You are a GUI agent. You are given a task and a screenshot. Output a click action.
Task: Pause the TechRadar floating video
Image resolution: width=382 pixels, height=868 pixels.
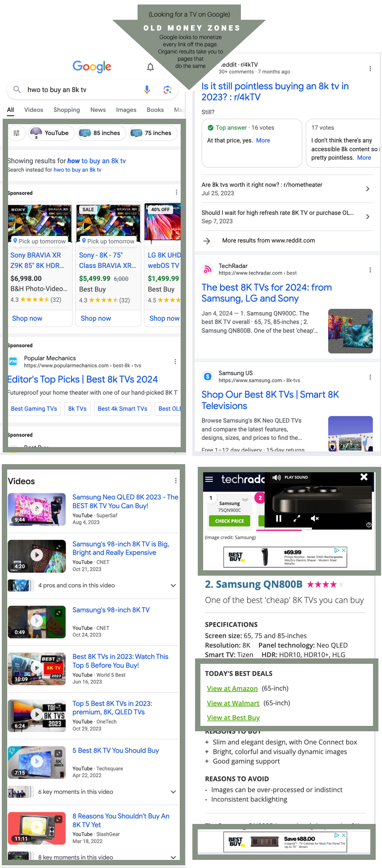click(279, 519)
